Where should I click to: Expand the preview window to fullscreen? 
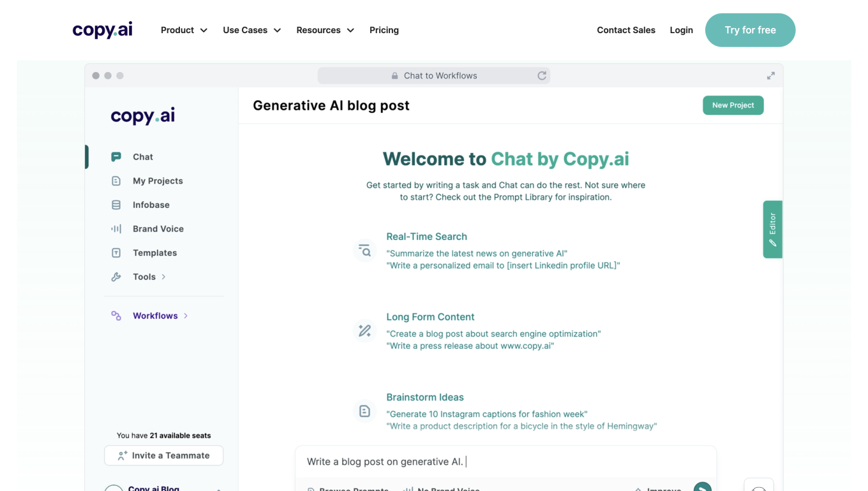point(771,76)
